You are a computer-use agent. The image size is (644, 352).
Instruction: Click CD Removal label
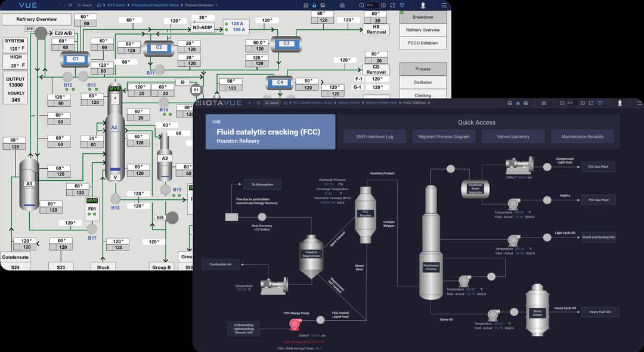(376, 69)
